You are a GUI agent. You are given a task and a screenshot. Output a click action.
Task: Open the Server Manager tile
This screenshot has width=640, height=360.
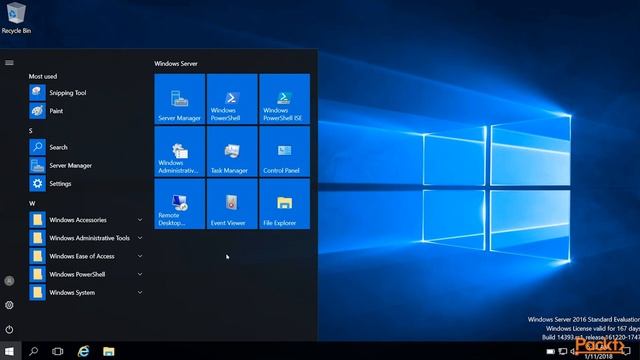pos(180,99)
